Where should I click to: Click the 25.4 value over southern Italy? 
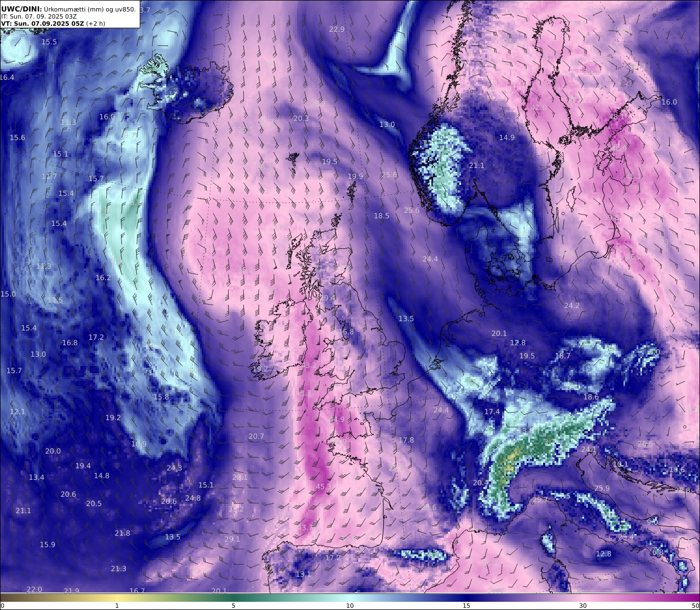tap(626, 537)
